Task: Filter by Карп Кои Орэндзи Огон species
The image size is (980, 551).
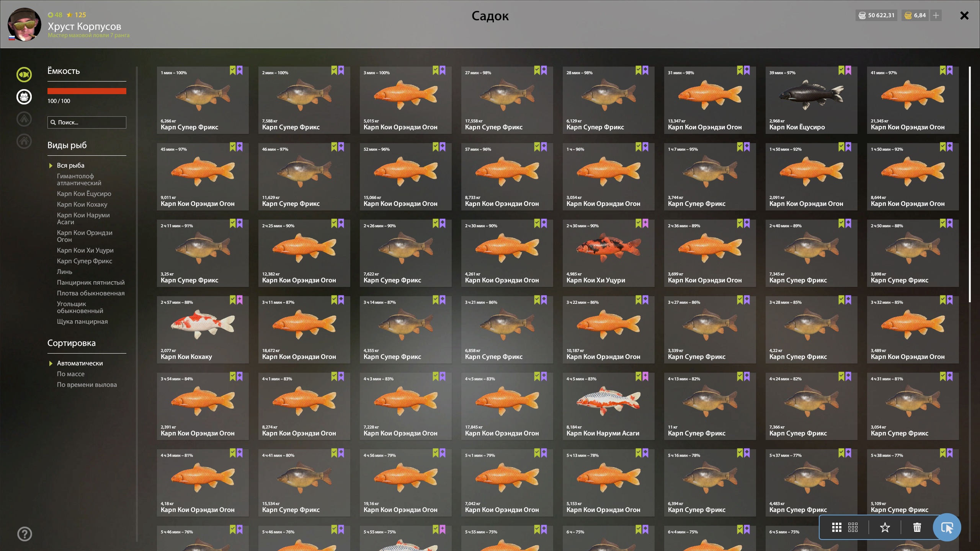Action: point(85,236)
